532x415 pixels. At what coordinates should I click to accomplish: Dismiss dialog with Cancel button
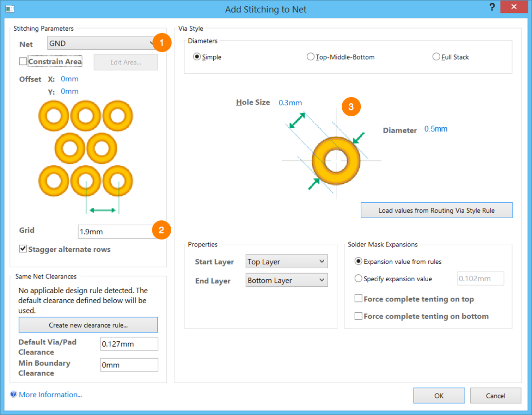pyautogui.click(x=495, y=395)
